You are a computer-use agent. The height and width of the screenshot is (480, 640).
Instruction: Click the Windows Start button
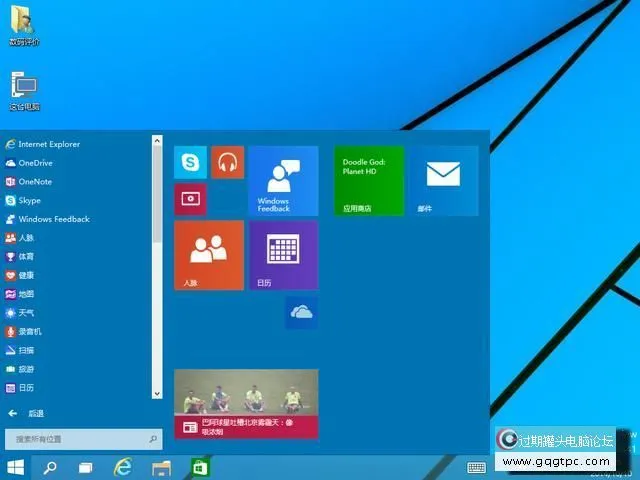click(15, 467)
